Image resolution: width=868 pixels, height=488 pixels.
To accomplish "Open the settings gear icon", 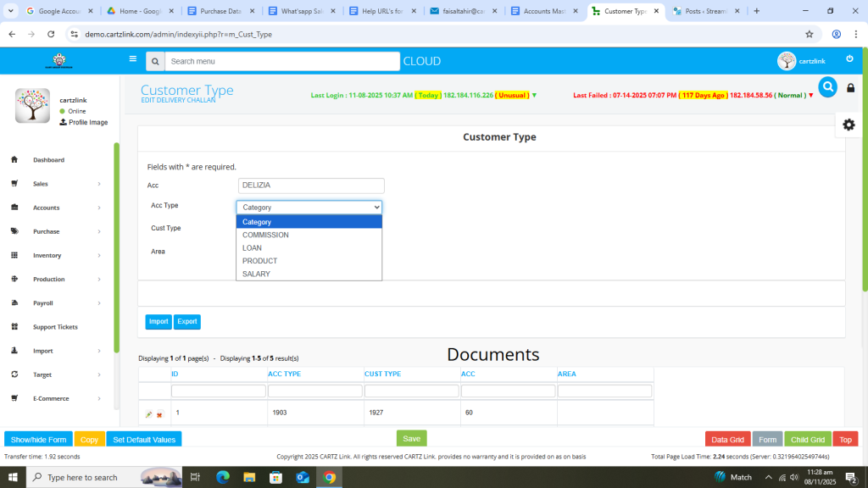I will (x=849, y=125).
